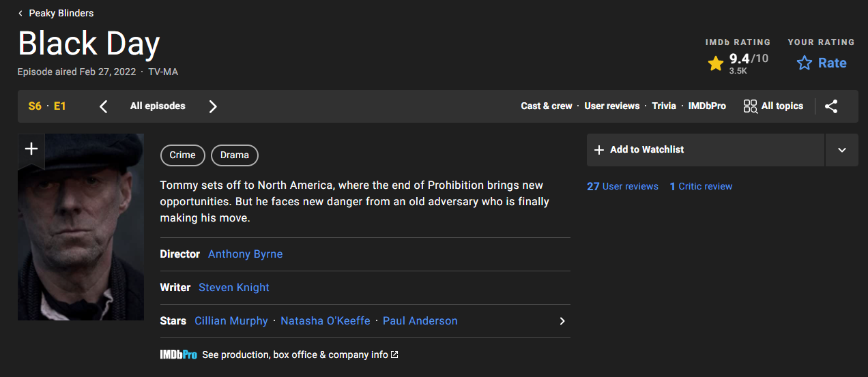
Task: Click the IMDbPro logo near production info
Action: [x=179, y=355]
